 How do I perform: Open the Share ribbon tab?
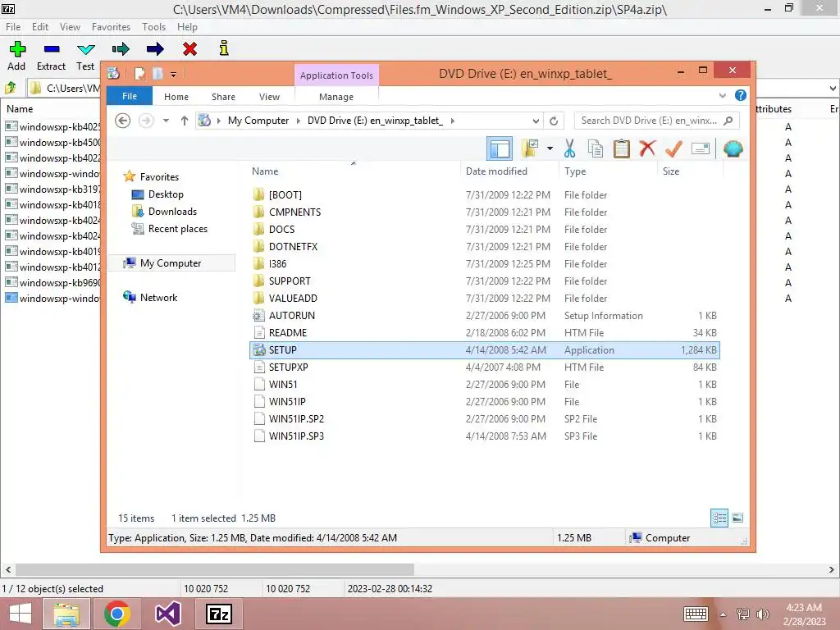click(223, 97)
